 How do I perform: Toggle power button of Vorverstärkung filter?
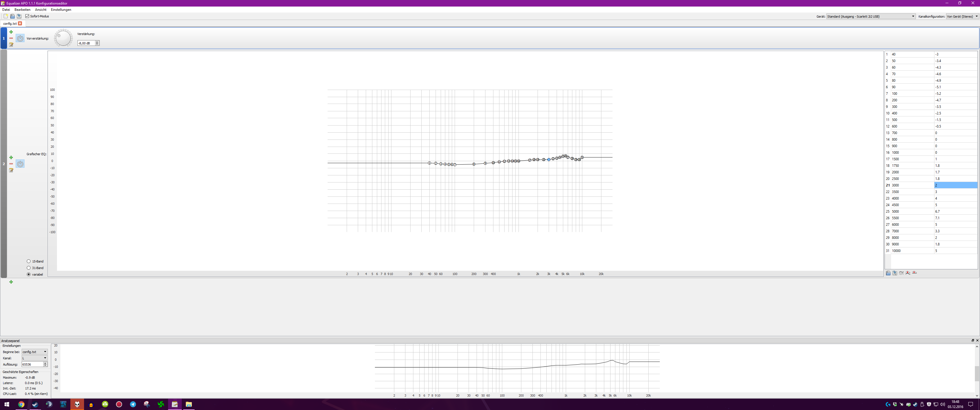click(x=20, y=38)
